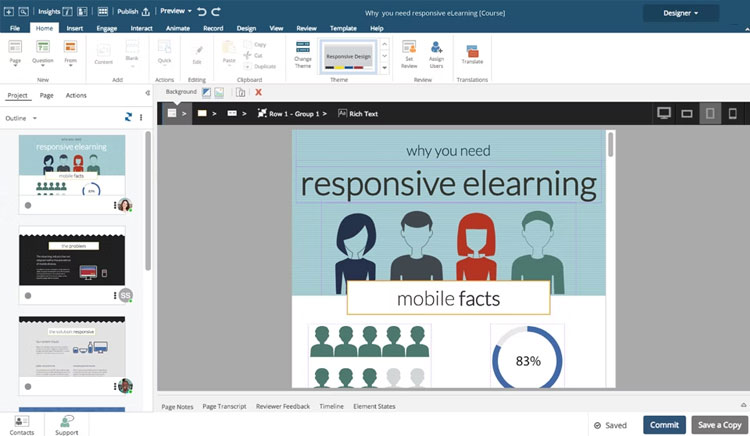Open the Insights info icon
The image size is (750, 436).
[x=67, y=11]
